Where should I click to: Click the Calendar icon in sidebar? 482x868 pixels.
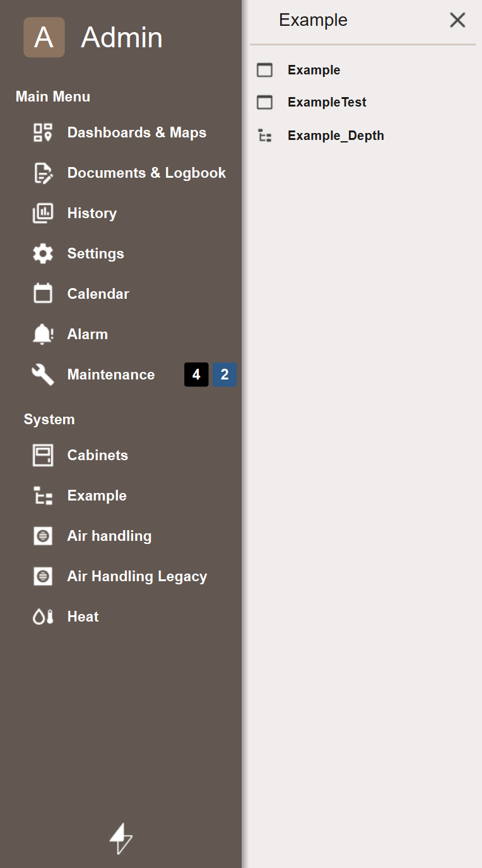(43, 294)
